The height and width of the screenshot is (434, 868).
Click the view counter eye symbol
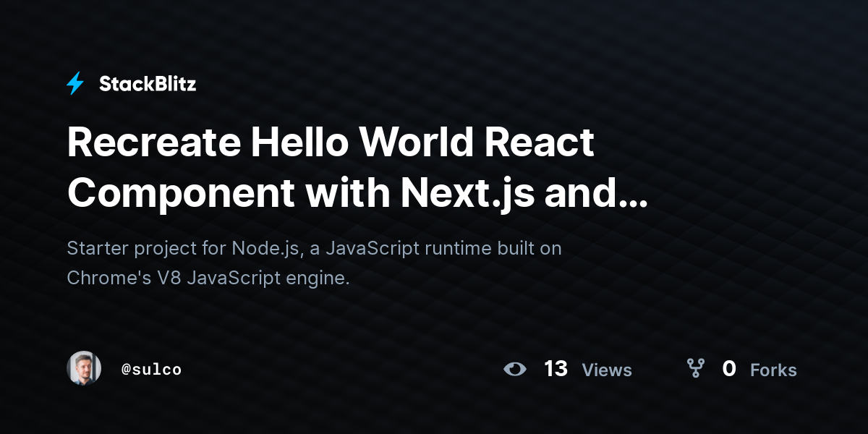[x=515, y=369]
